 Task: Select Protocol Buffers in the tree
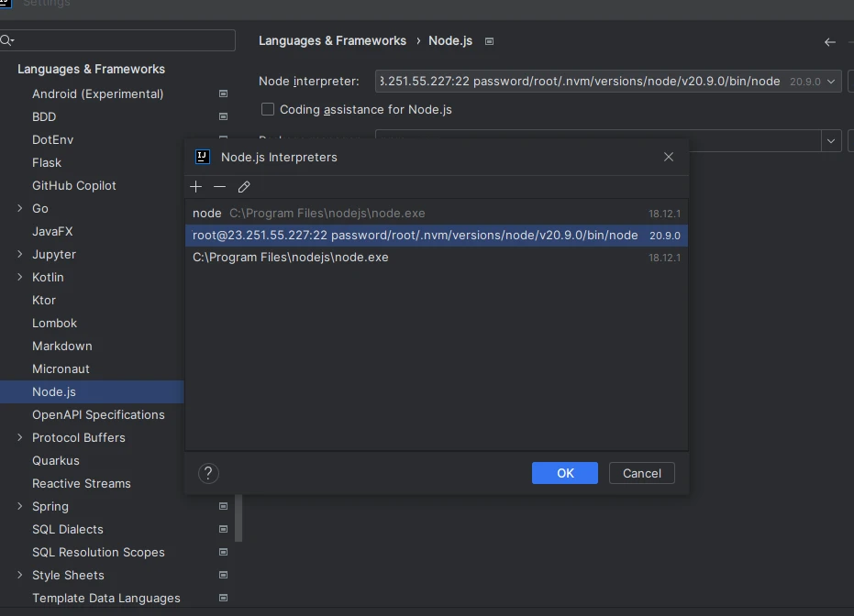click(x=79, y=437)
